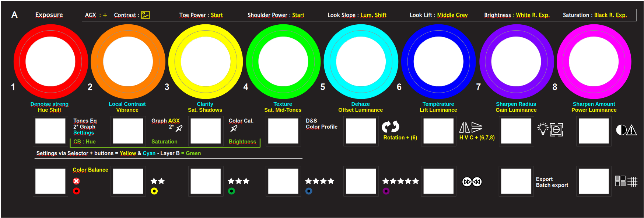The height and width of the screenshot is (218, 644).
Task: Click the 'Brightness : White R. Exp.' label
Action: [517, 15]
